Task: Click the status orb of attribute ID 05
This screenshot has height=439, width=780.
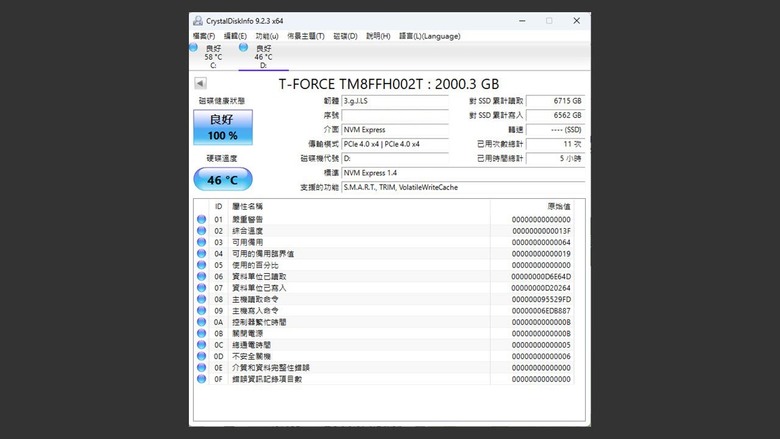Action: 201,265
